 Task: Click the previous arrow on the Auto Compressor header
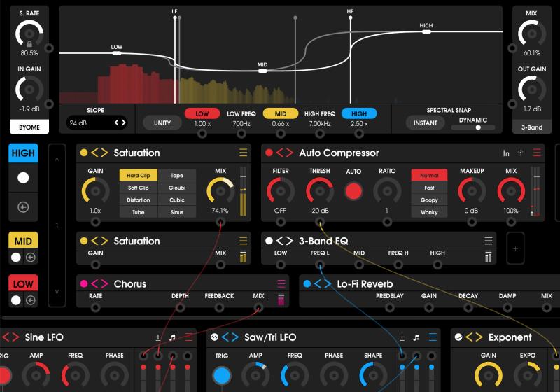[x=280, y=153]
